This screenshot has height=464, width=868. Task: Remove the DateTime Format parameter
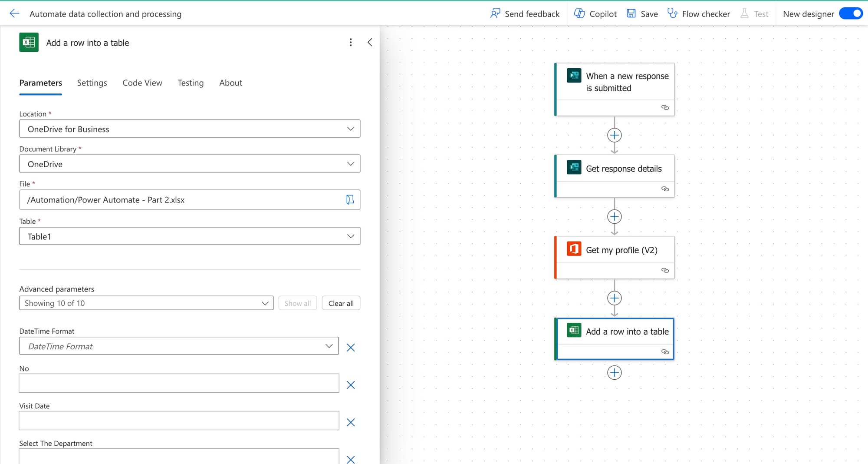351,347
